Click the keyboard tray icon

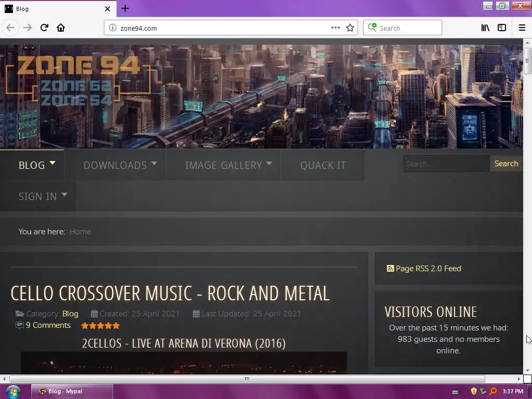[x=455, y=392]
